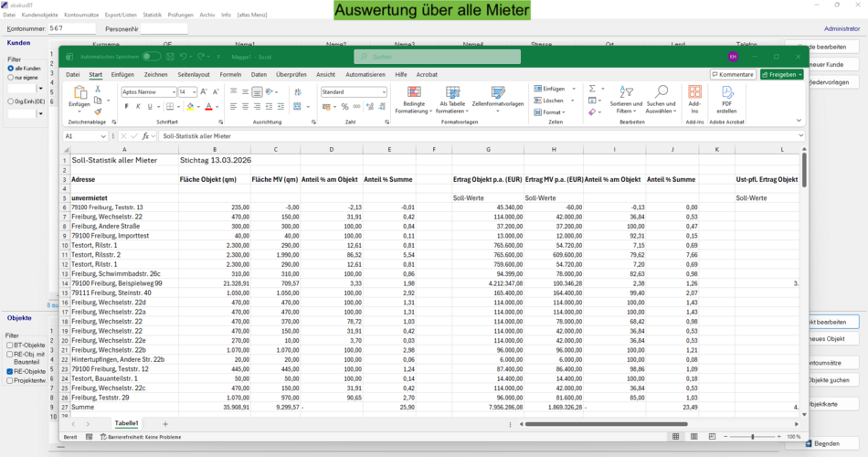Expand the font name dropdown Aptos Narrow

pos(172,92)
